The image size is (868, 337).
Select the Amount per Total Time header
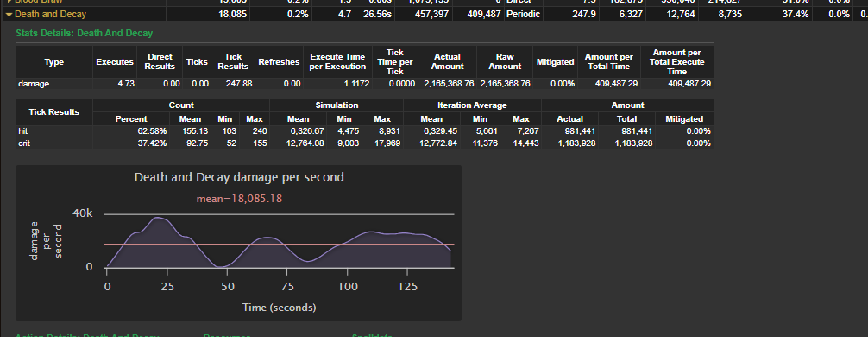pos(609,62)
